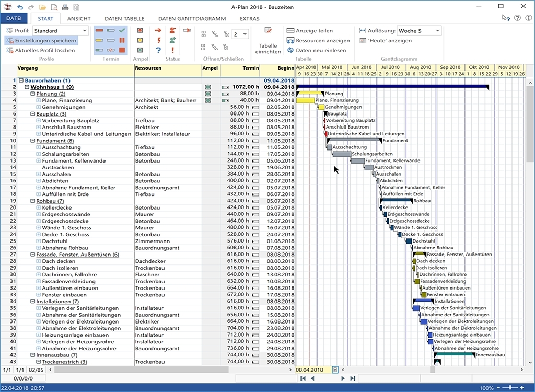
Task: Click Daten neu einlesen
Action: pyautogui.click(x=316, y=51)
